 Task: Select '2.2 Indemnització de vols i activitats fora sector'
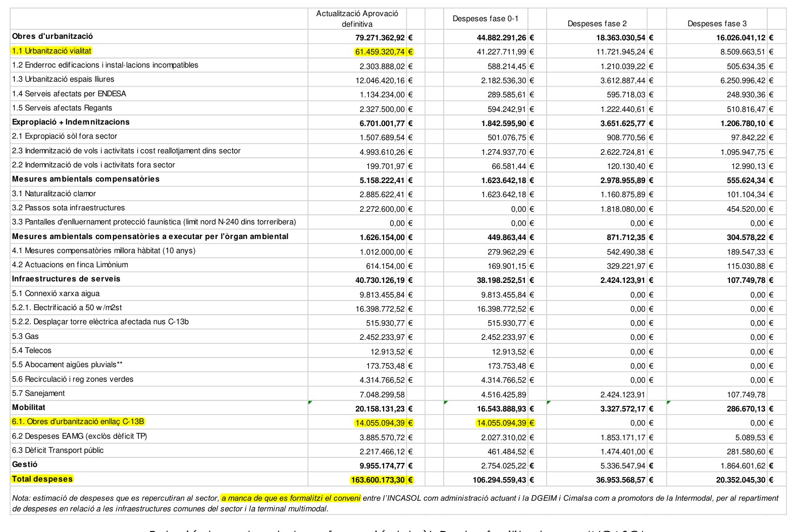coord(93,165)
